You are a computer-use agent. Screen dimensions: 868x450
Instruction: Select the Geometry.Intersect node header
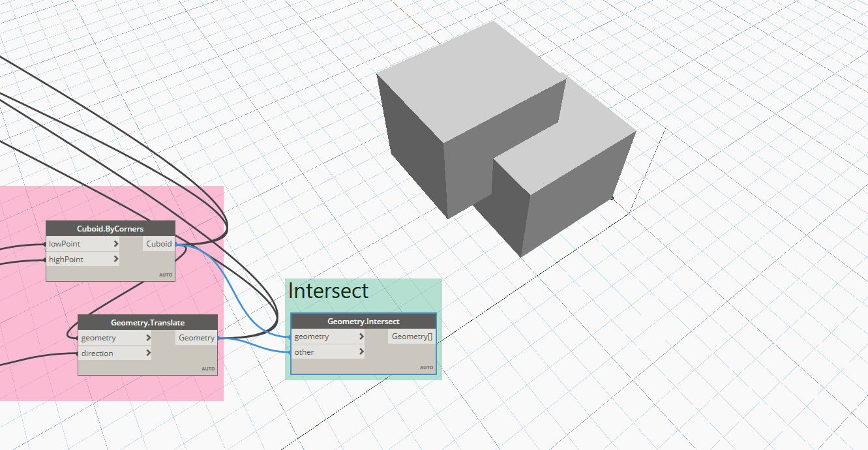363,322
